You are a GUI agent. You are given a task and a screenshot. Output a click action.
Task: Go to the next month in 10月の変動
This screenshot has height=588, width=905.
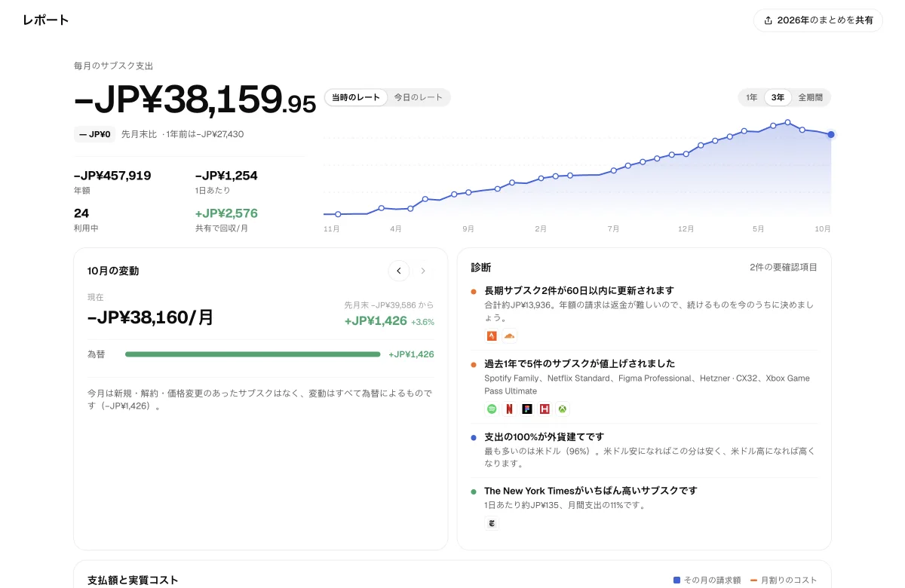click(423, 271)
